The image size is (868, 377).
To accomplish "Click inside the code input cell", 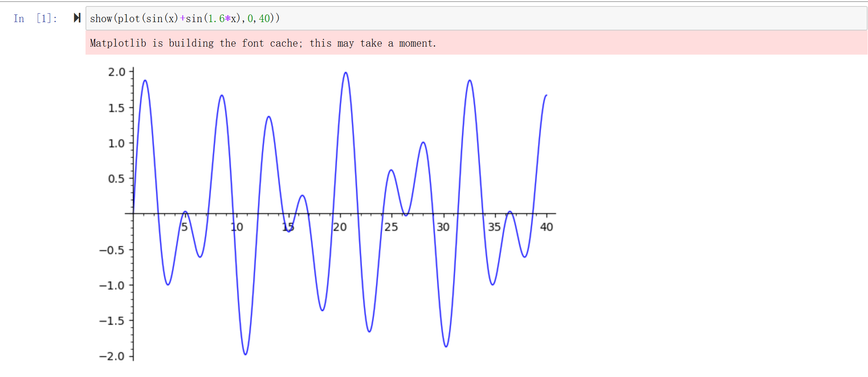I will tap(361, 18).
